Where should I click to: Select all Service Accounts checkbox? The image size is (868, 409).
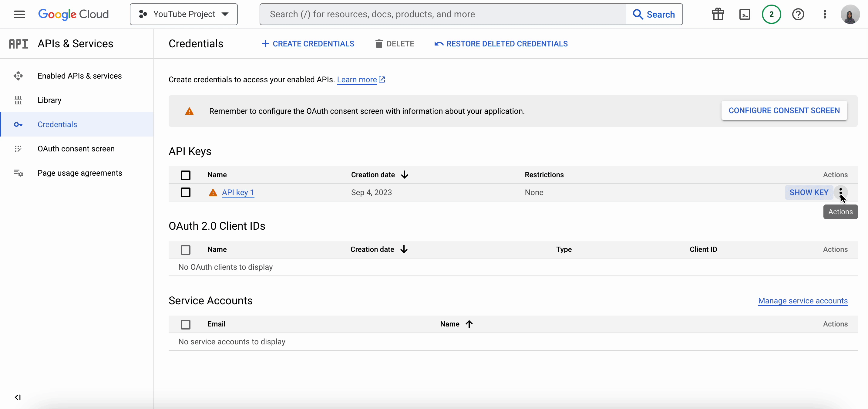pos(185,324)
